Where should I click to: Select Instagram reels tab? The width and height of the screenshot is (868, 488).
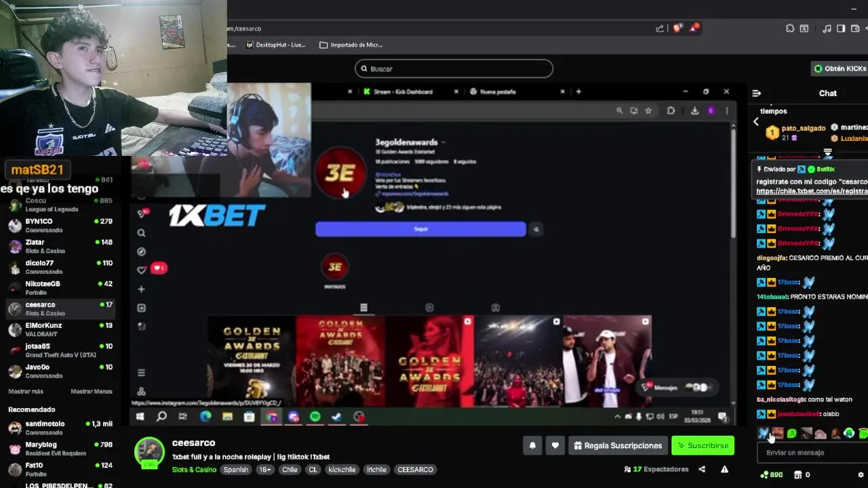point(429,308)
